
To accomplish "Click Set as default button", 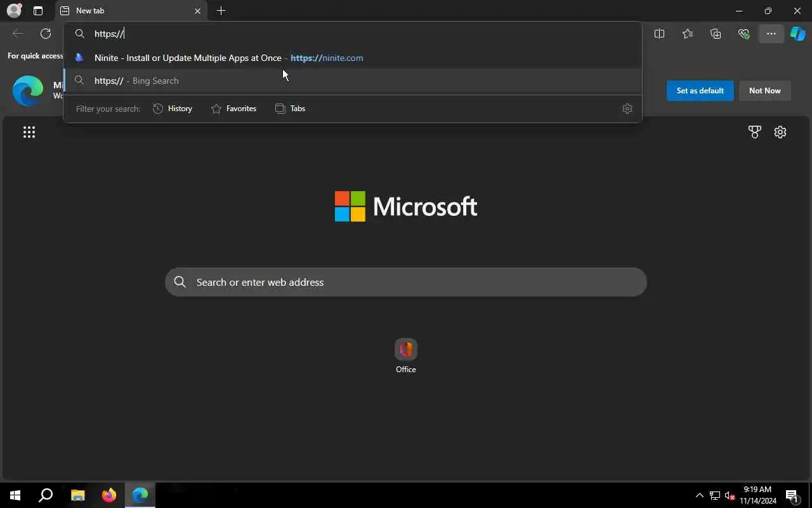I will tap(700, 91).
